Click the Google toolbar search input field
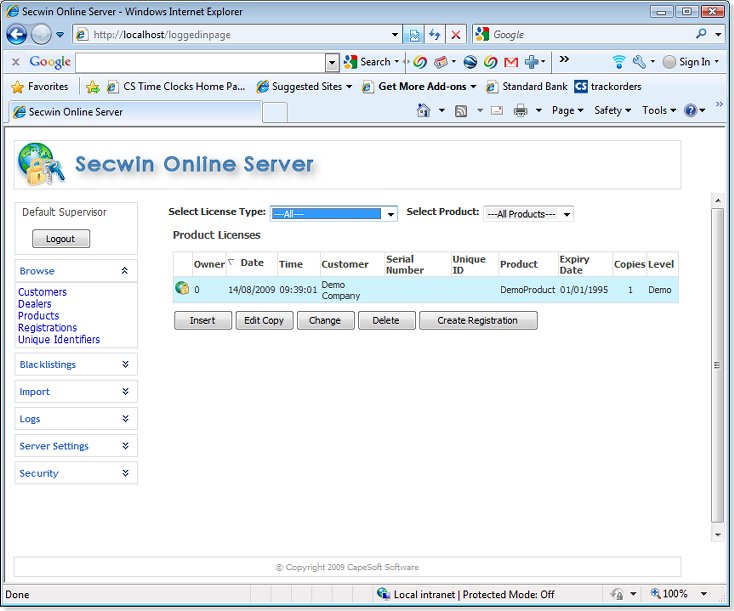 [x=200, y=62]
